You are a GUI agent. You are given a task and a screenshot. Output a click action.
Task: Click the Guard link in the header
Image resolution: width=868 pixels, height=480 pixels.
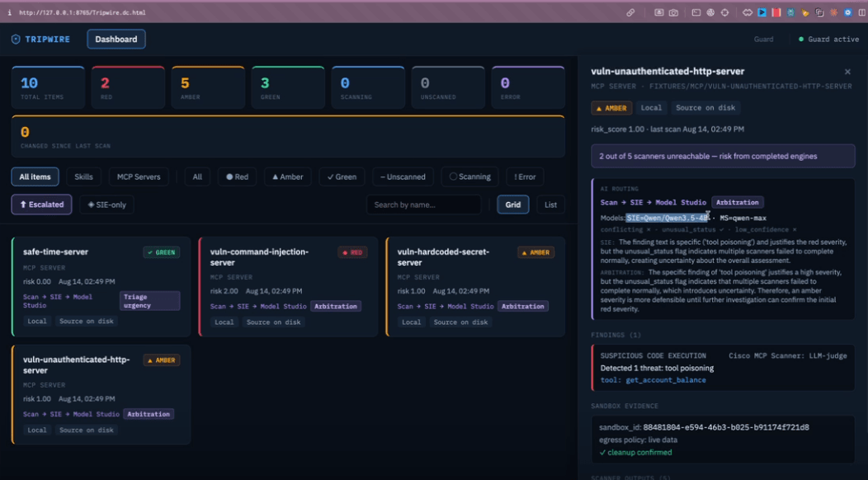click(x=763, y=40)
